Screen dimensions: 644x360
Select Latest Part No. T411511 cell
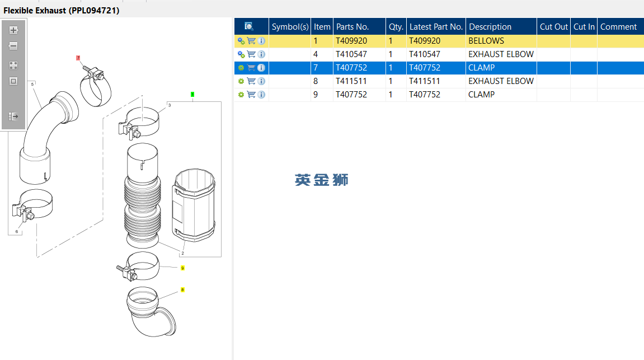tap(436, 81)
